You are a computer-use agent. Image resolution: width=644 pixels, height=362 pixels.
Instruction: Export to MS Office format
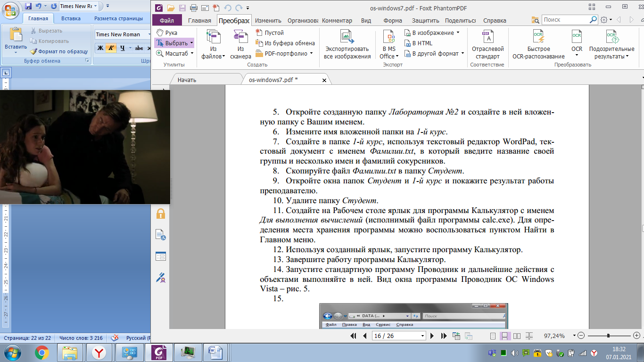pyautogui.click(x=389, y=44)
